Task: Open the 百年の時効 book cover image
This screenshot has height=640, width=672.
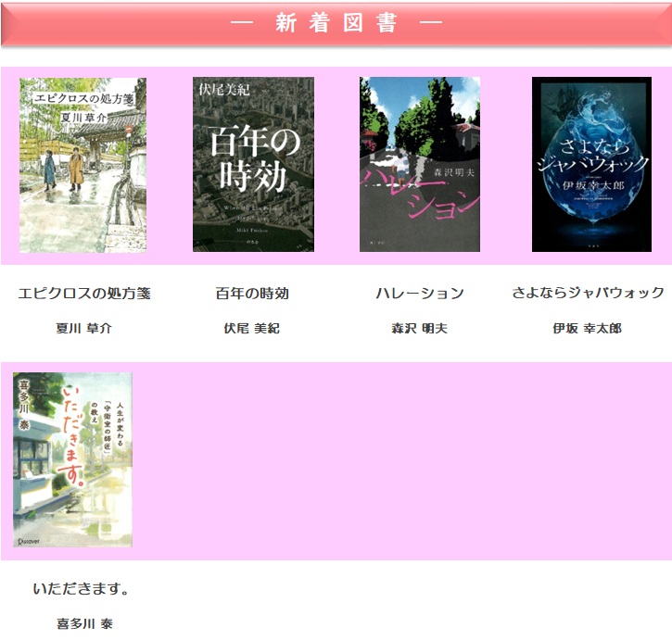Action: [x=253, y=165]
